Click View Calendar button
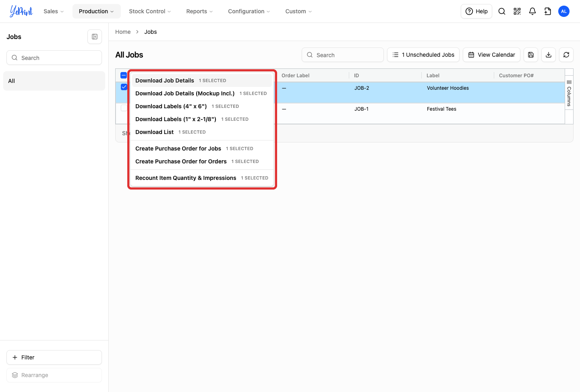This screenshot has width=580, height=392. pyautogui.click(x=491, y=55)
